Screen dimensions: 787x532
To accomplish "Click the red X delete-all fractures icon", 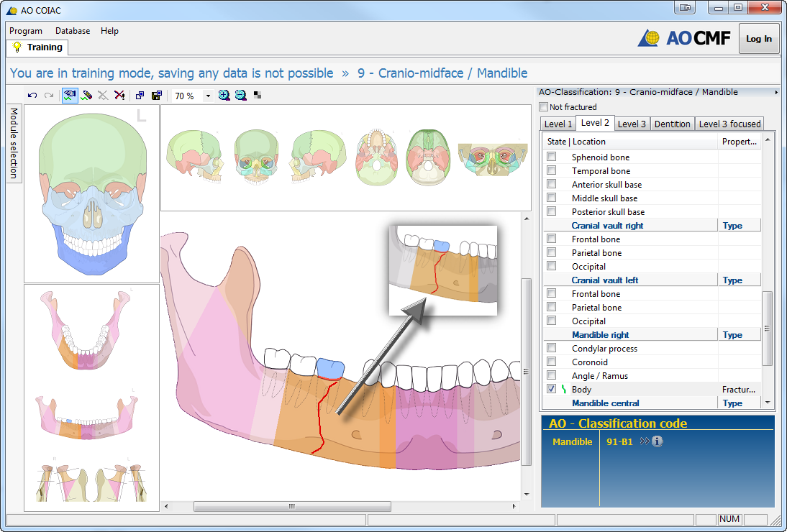I will click(x=119, y=95).
